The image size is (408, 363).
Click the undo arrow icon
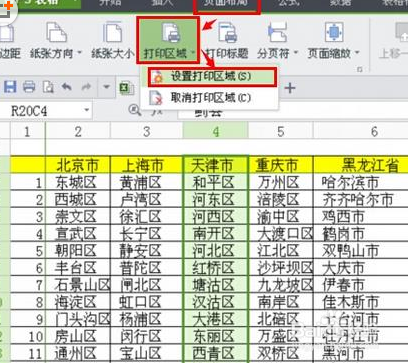[x=67, y=87]
